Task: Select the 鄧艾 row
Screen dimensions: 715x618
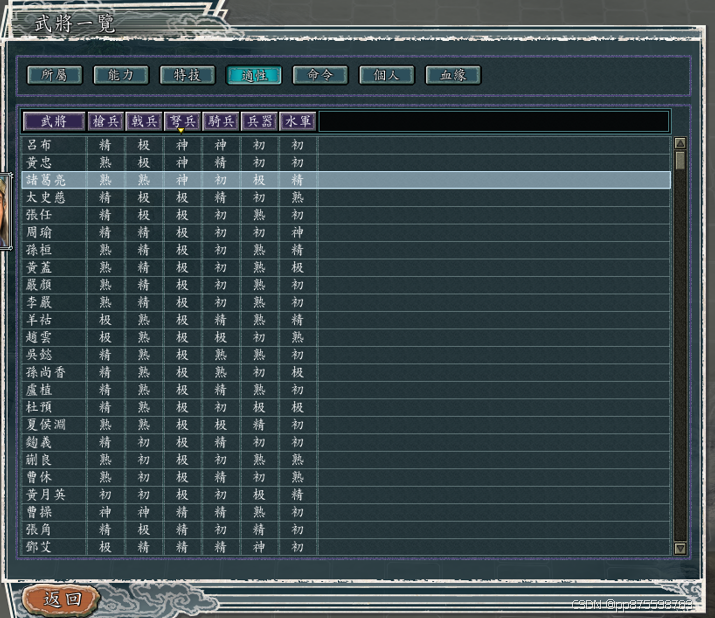Action: [346, 547]
